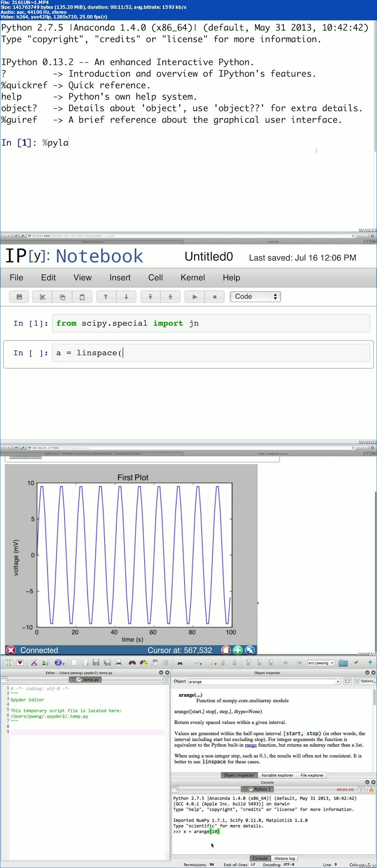Click the lock icon next to Object field
The image size is (377, 868).
pyautogui.click(x=347, y=681)
